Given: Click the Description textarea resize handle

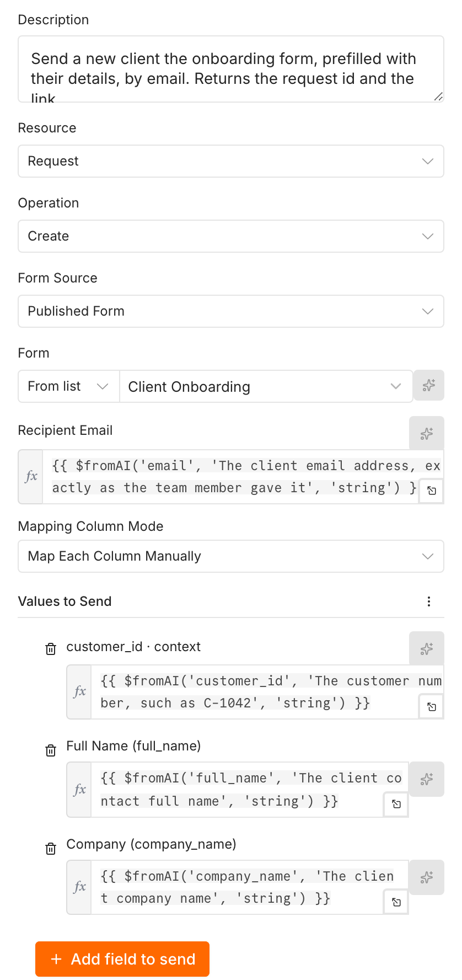Looking at the screenshot, I should (438, 97).
